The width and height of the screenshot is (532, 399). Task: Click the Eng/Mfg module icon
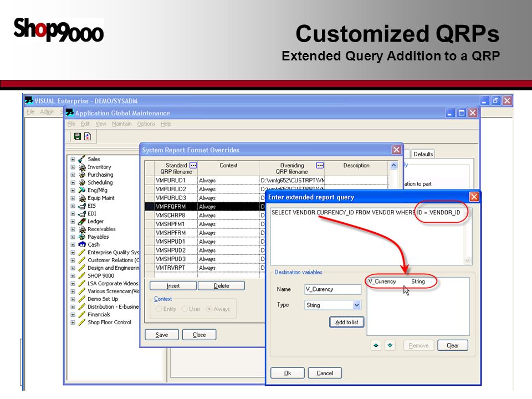[82, 190]
